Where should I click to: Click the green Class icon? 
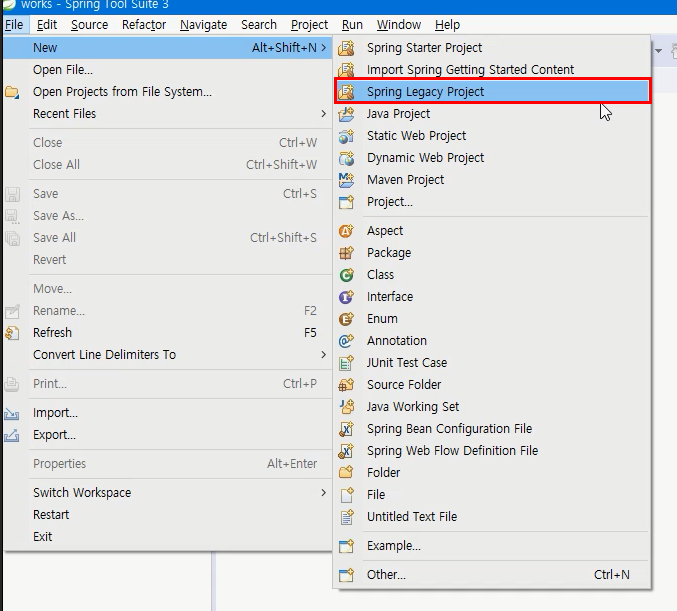pos(346,275)
